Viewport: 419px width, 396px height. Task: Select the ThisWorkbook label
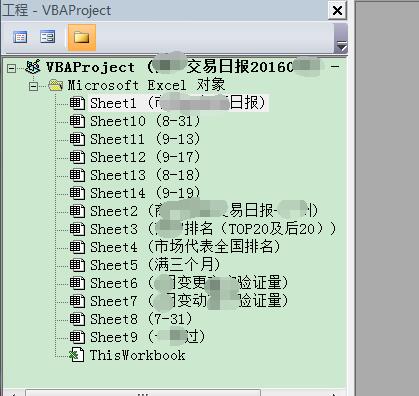[x=137, y=355]
